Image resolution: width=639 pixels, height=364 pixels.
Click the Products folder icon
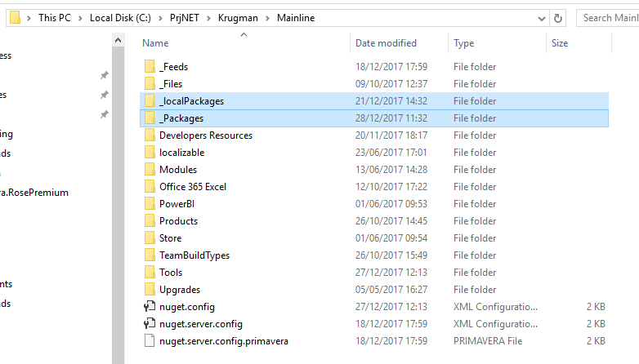pyautogui.click(x=150, y=220)
